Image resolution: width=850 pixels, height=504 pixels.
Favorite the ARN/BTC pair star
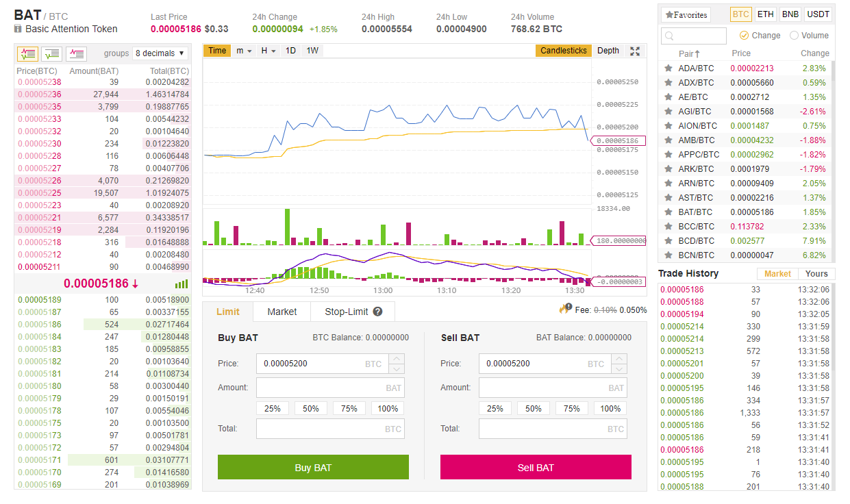pos(668,183)
